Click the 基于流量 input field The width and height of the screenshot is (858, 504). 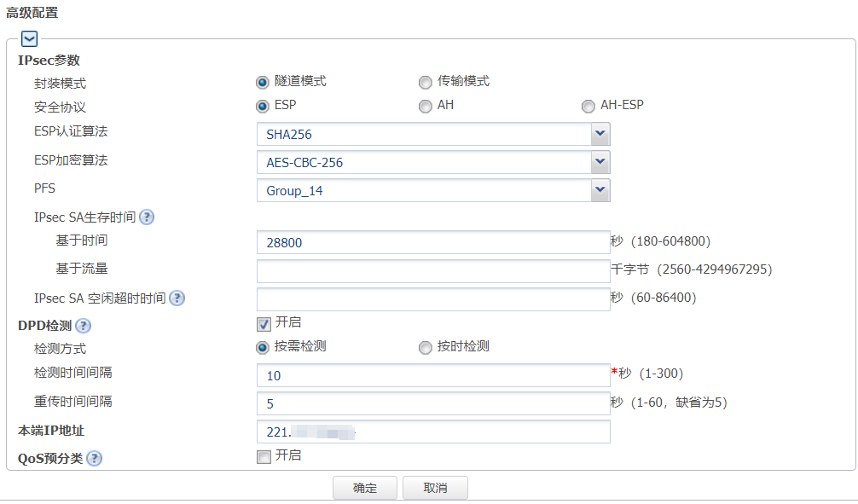(x=433, y=271)
